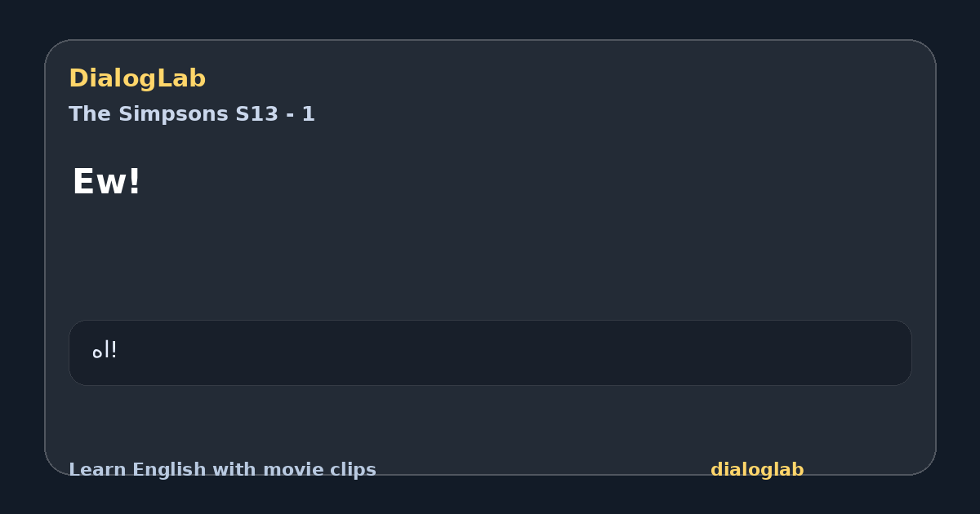Click the DialogLab logo title
980x514 pixels.
[x=137, y=78]
